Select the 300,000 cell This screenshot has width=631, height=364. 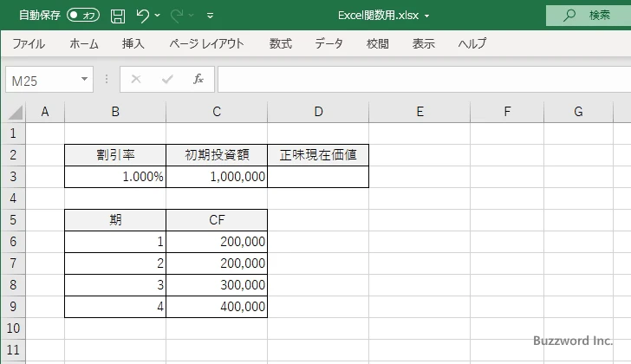click(x=217, y=285)
